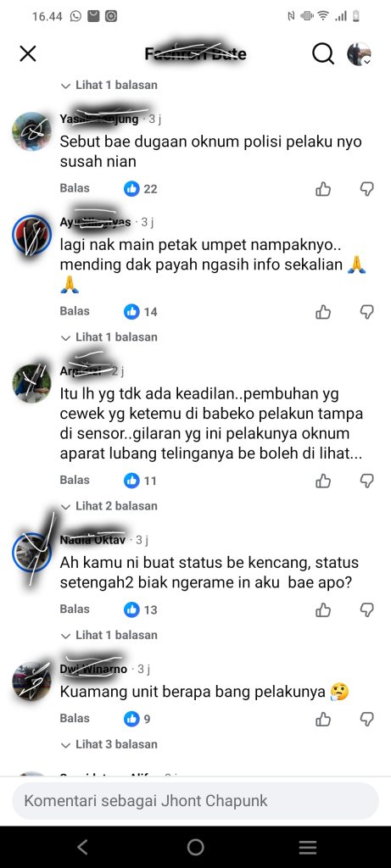Open reactions showing 14 likes
This screenshot has width=391, height=868.
pyautogui.click(x=141, y=312)
